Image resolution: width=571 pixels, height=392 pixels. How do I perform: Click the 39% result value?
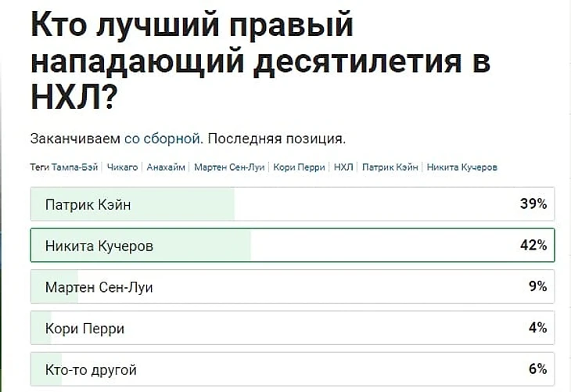(533, 203)
